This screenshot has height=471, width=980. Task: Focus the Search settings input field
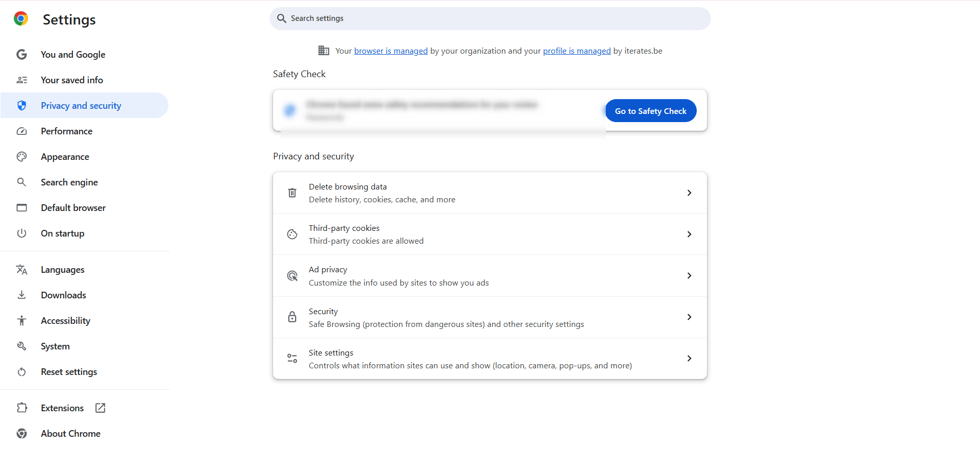point(490,18)
